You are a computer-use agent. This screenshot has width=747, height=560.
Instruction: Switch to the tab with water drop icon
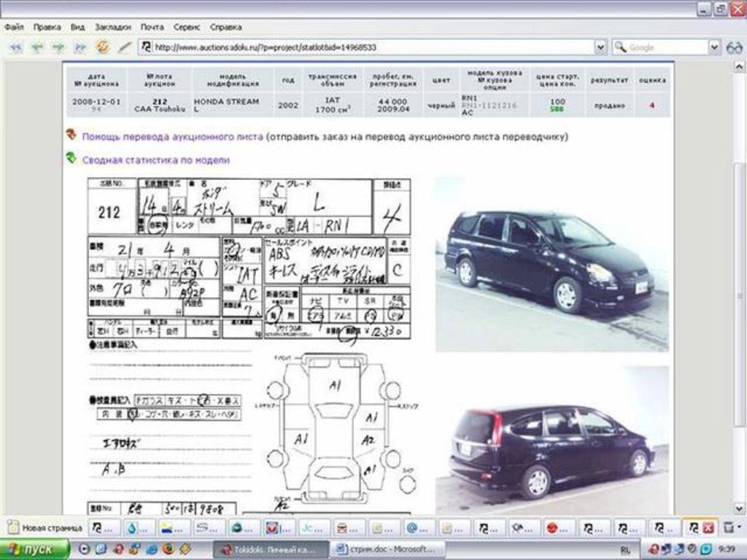point(139,528)
